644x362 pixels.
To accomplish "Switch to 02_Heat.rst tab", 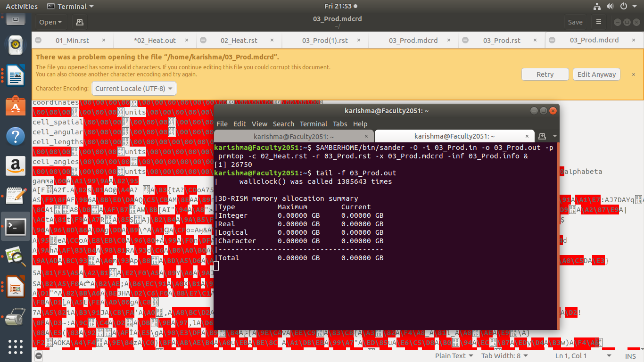I will coord(239,41).
